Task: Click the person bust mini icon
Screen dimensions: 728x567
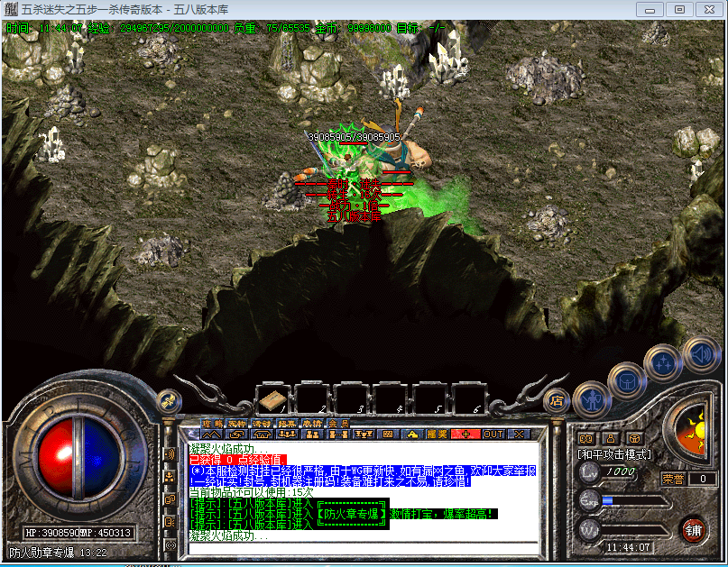Action: pos(611,438)
